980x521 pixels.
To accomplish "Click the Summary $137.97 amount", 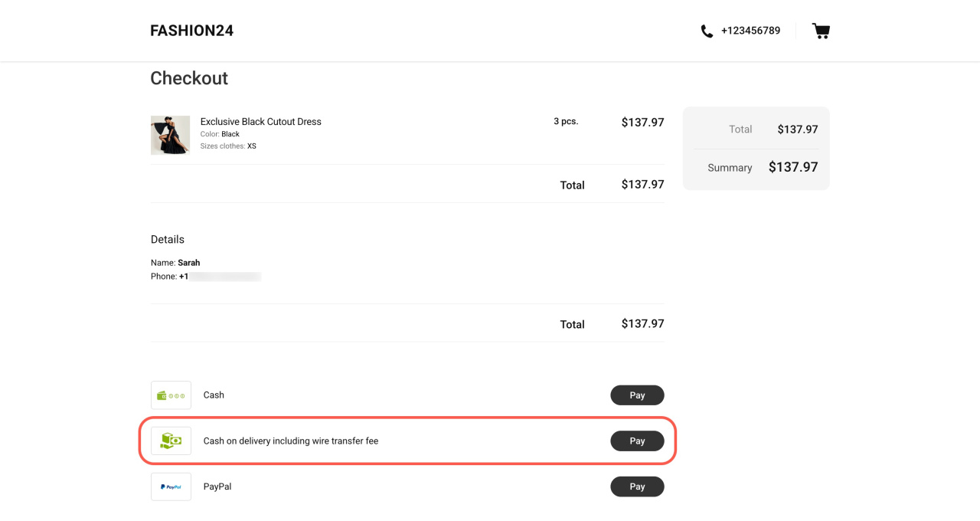I will pos(793,167).
